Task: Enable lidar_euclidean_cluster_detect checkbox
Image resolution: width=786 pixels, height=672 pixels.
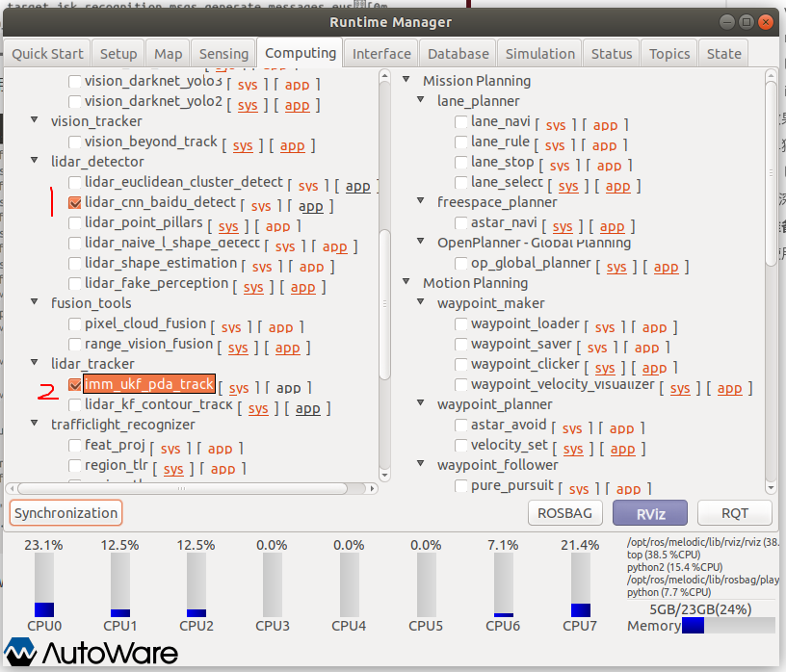Action: tap(75, 182)
